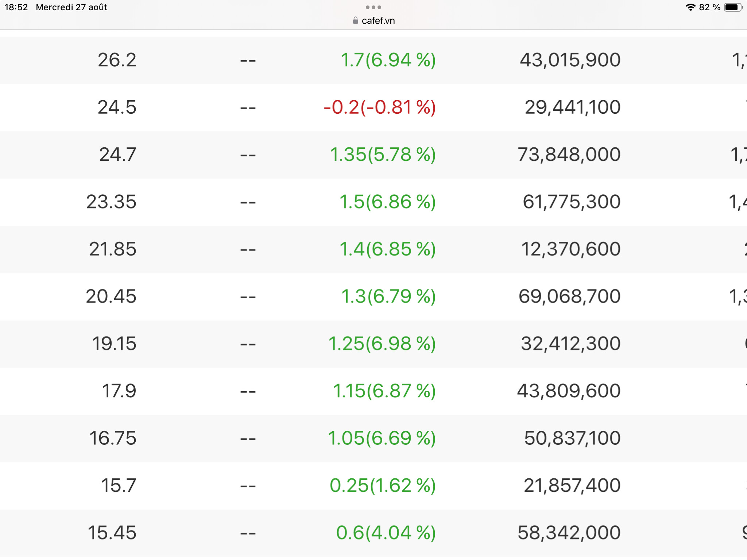Click volume 50,837,100 cell
Image resolution: width=747 pixels, height=560 pixels.
[x=572, y=438]
